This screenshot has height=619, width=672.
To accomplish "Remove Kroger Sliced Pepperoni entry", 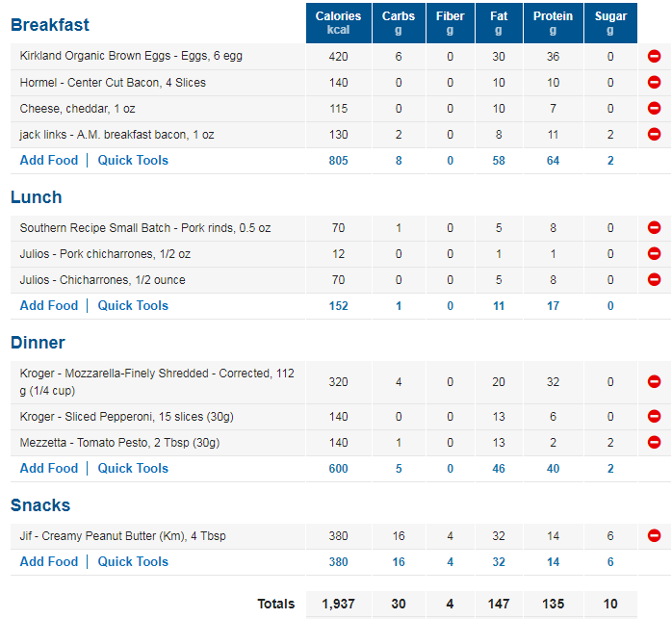I will coord(654,416).
